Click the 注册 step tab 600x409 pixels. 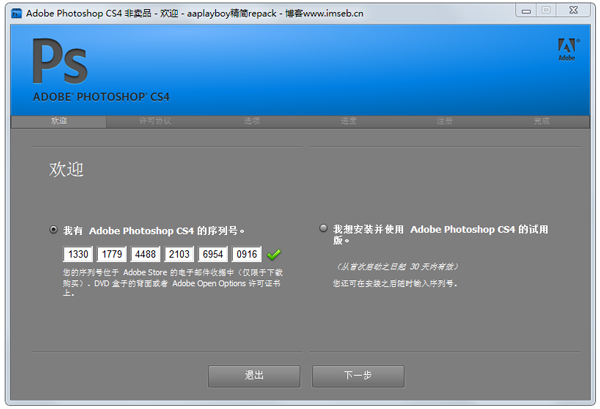[x=445, y=121]
